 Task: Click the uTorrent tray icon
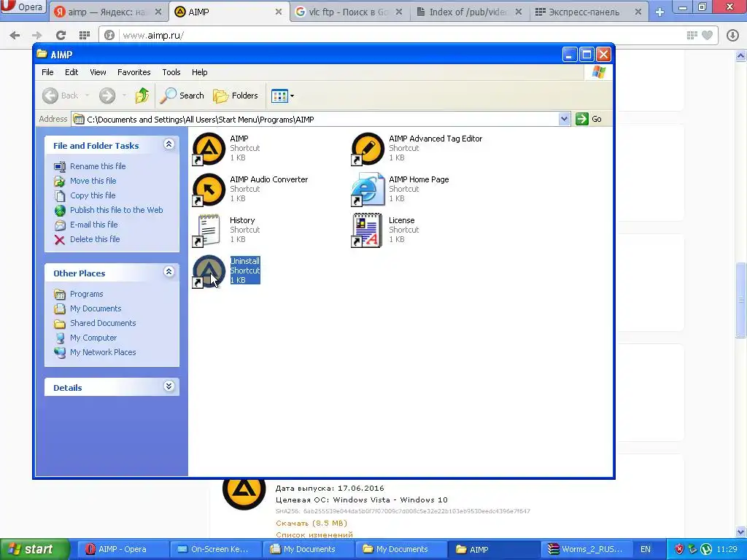point(705,550)
